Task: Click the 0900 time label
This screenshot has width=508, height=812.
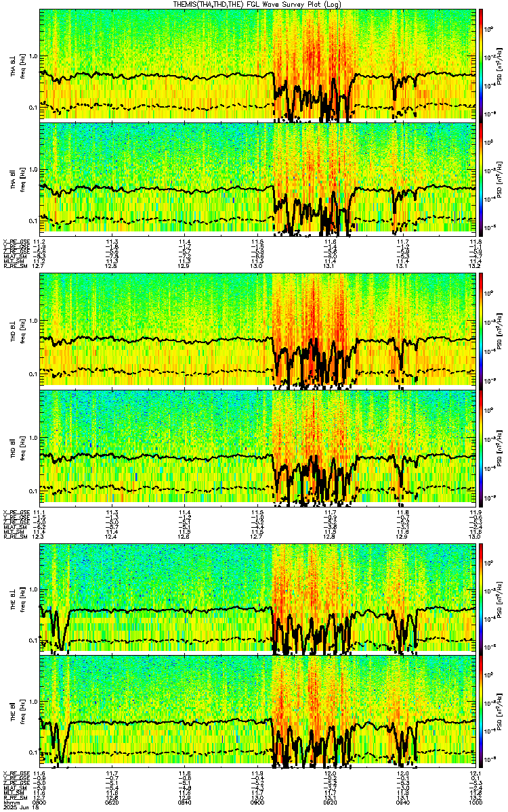Action: tap(257, 802)
